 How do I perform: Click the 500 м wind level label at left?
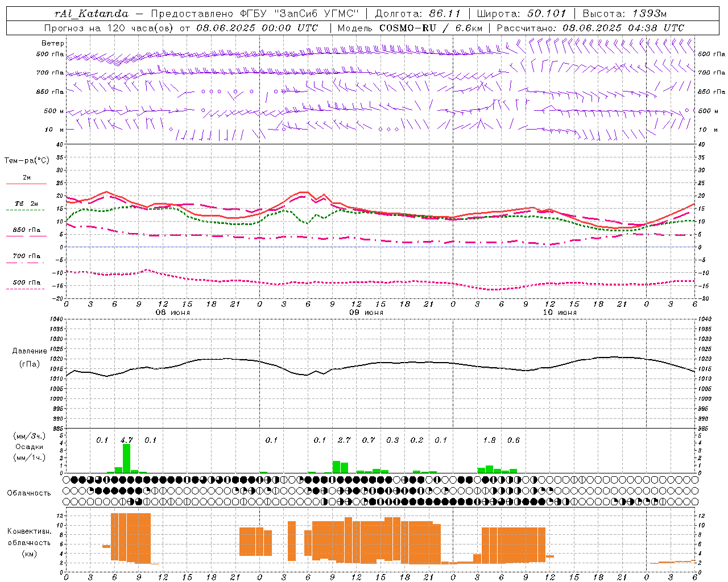pyautogui.click(x=54, y=111)
